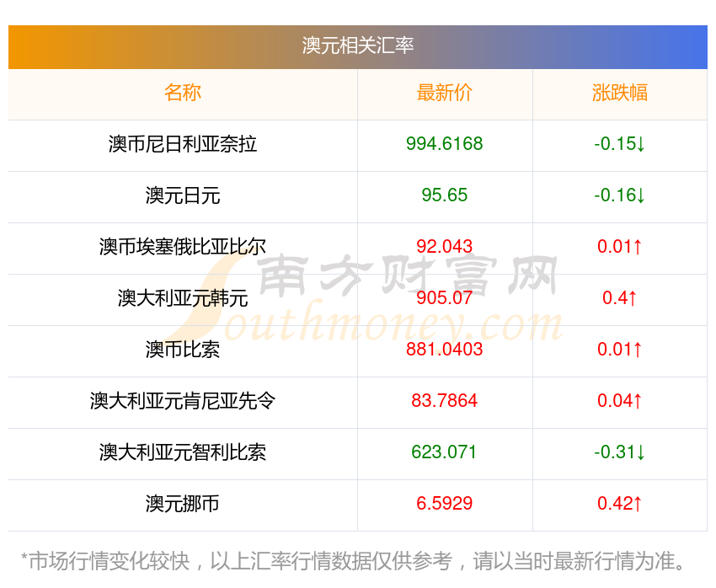Click the 澳元相关汇率 table title
The height and width of the screenshot is (588, 716).
click(357, 45)
